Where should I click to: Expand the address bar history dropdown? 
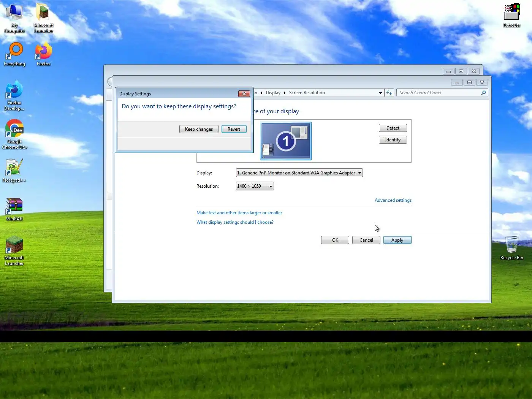tap(380, 93)
